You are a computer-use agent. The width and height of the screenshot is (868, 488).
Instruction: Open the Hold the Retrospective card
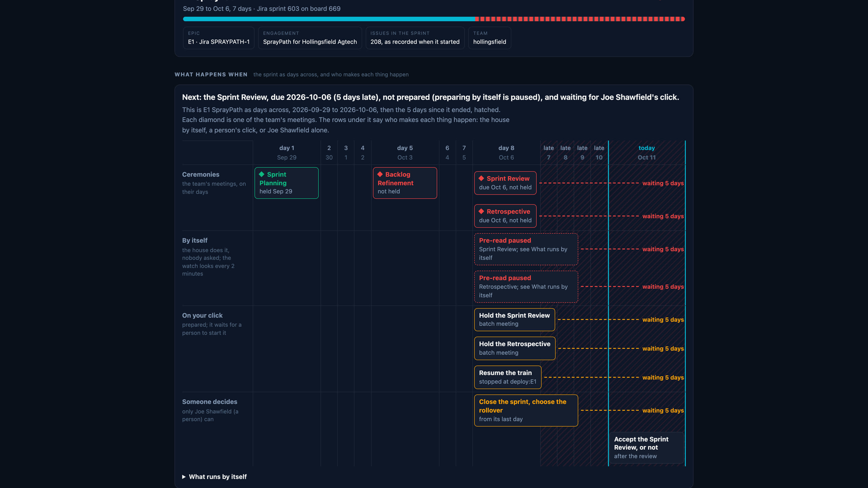tap(515, 348)
